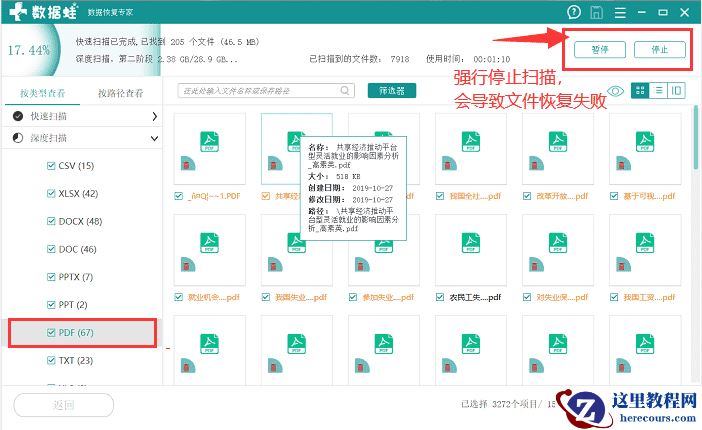
Task: Click the 快速扫描 label in sidebar
Action: [x=48, y=116]
